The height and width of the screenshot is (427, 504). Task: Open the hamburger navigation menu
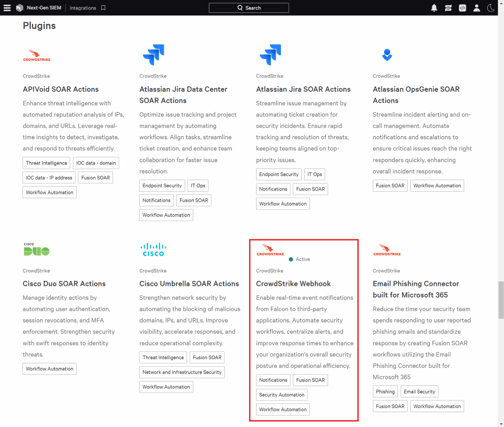pyautogui.click(x=7, y=8)
